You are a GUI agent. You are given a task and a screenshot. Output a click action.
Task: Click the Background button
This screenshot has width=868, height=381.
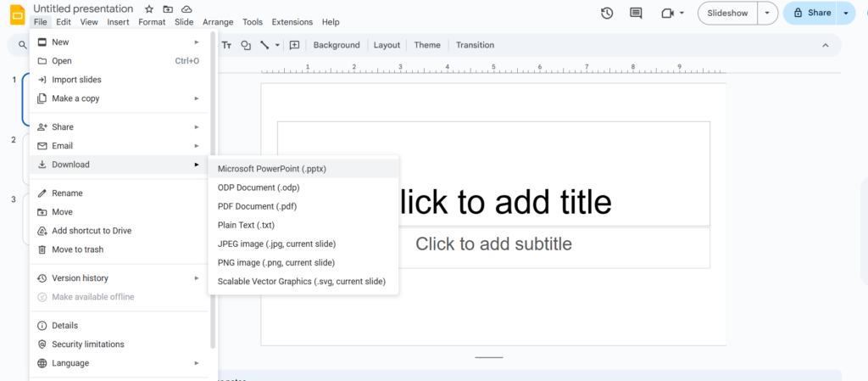(x=337, y=45)
